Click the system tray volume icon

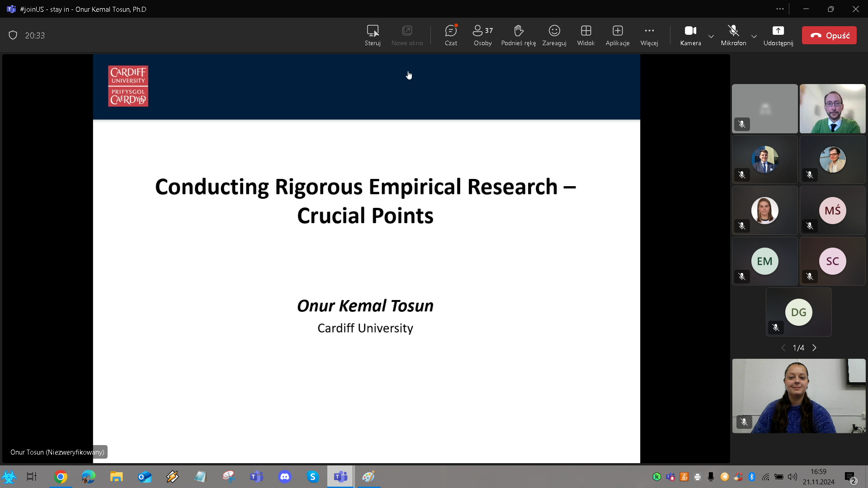(x=792, y=477)
